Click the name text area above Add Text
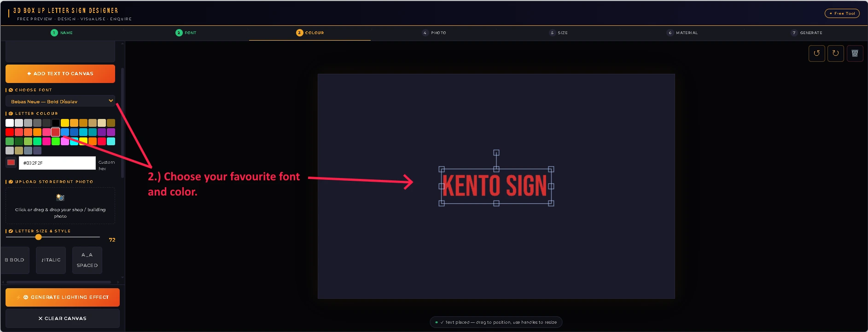 pyautogui.click(x=60, y=52)
